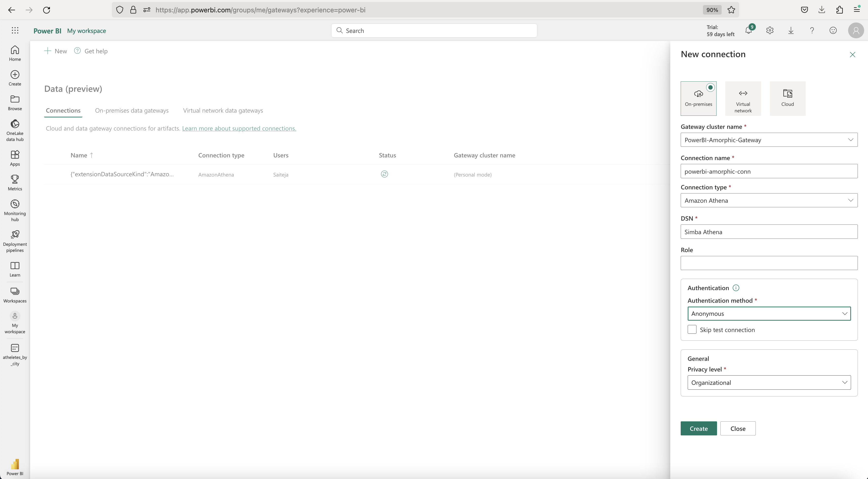
Task: Open the feedback smiley icon
Action: tap(833, 30)
